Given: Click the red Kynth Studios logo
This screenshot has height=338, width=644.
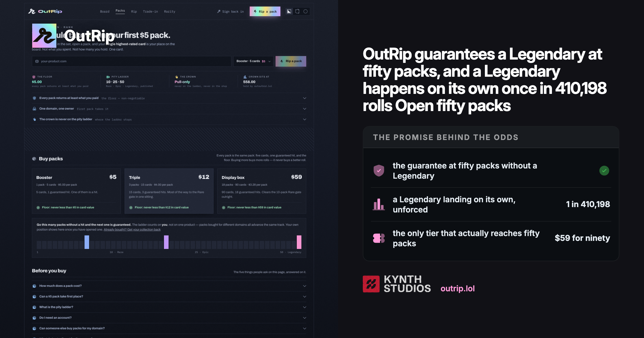Looking at the screenshot, I should [371, 284].
